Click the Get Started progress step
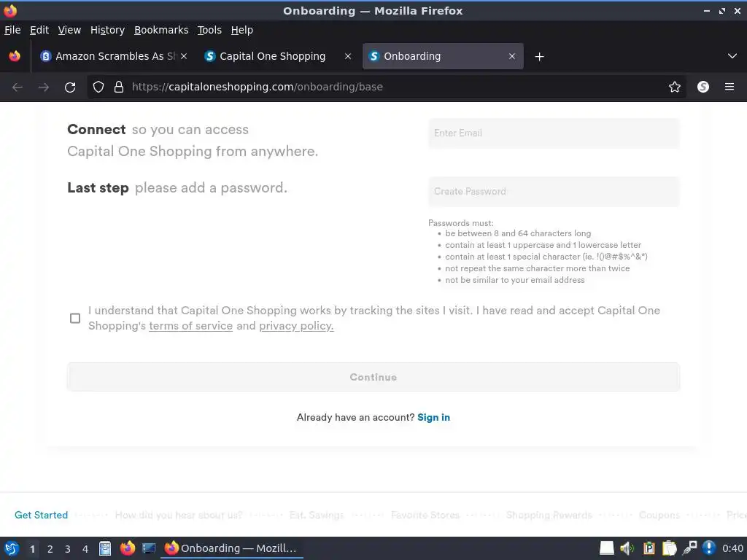Screen dimensions: 747x560 tap(42, 515)
